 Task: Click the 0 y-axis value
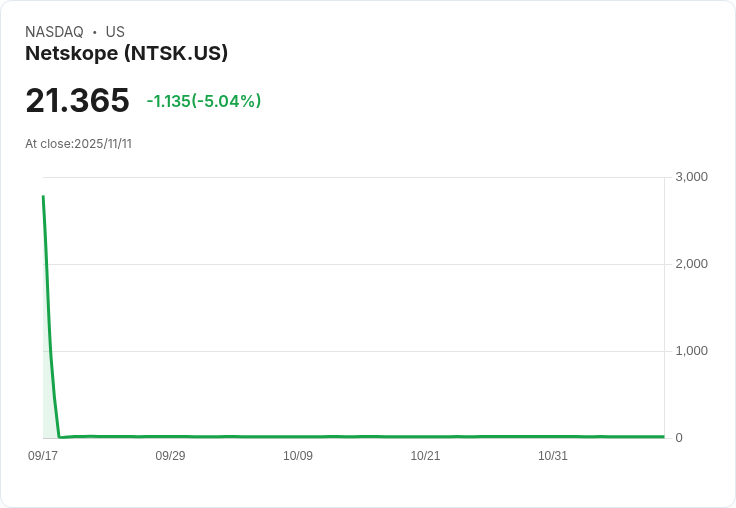(679, 438)
